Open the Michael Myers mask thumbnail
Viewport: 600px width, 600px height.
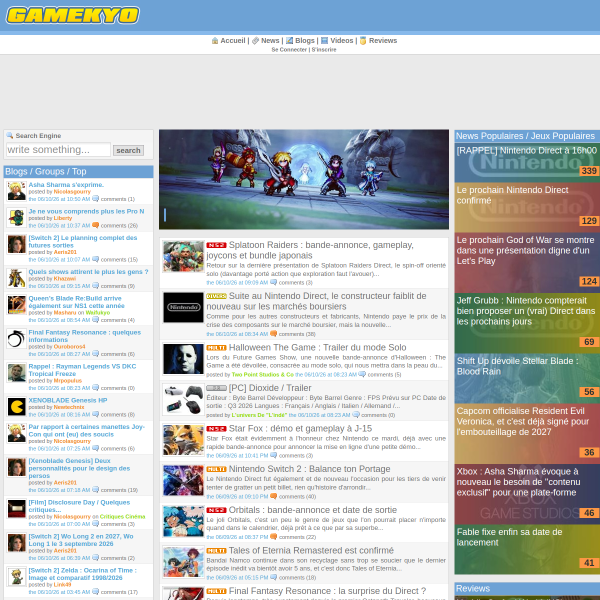click(x=183, y=359)
